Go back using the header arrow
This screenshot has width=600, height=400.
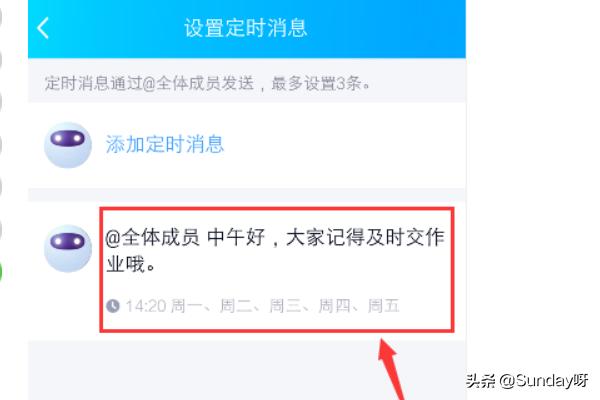(43, 28)
